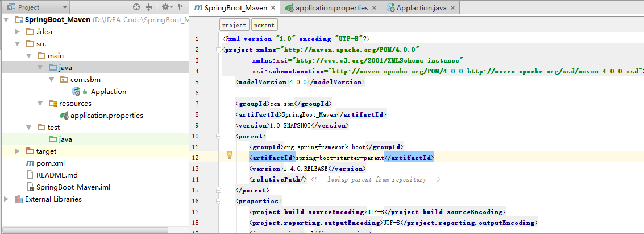
Task: Click the External Libraries bars icon
Action: 19,199
